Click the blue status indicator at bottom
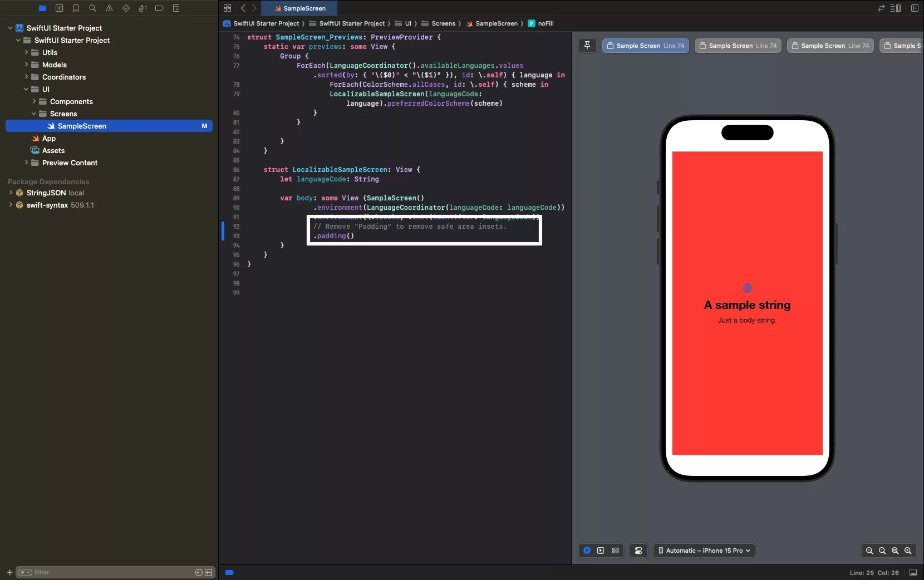The width and height of the screenshot is (924, 580). [229, 572]
